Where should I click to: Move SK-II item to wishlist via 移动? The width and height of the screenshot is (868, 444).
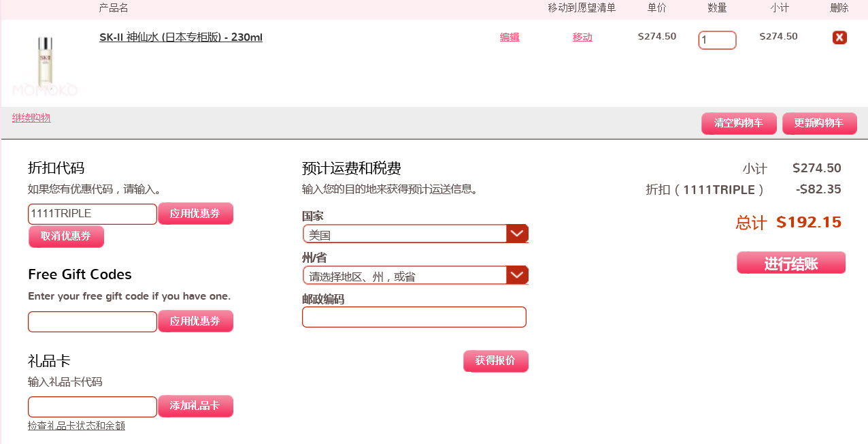click(582, 37)
